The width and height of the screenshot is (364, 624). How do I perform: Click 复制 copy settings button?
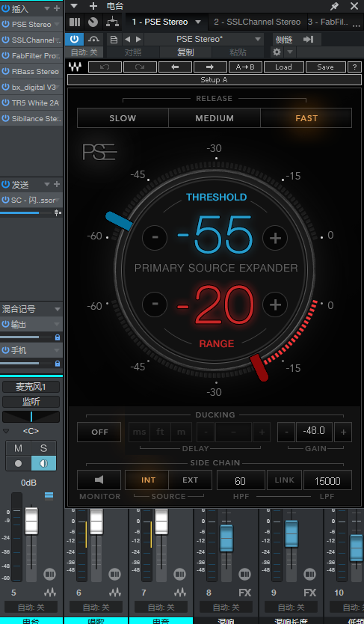[185, 52]
